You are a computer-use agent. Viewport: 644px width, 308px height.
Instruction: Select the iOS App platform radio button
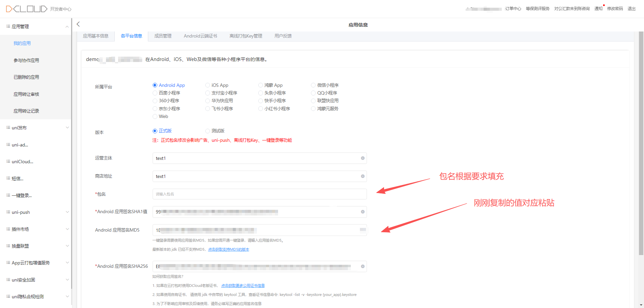[x=208, y=85]
